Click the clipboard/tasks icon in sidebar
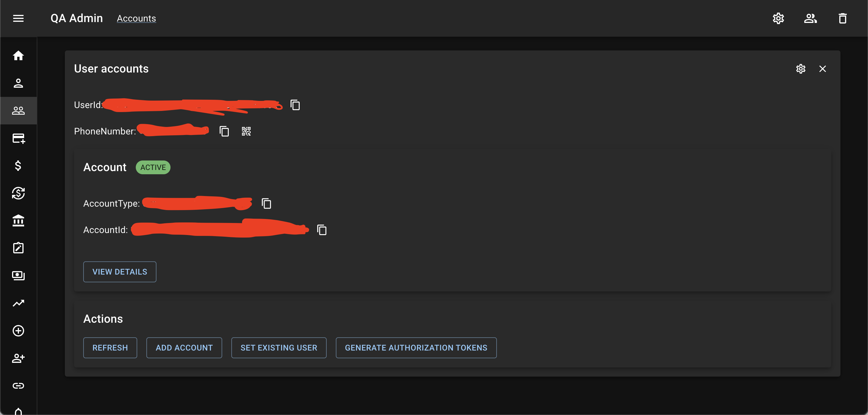Image resolution: width=868 pixels, height=415 pixels. coord(18,248)
